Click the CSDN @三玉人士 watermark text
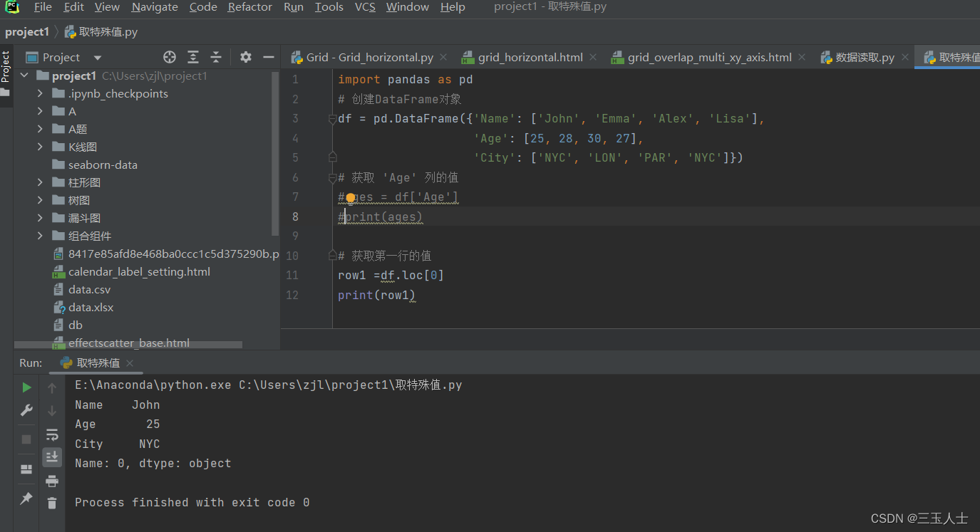 point(919,518)
